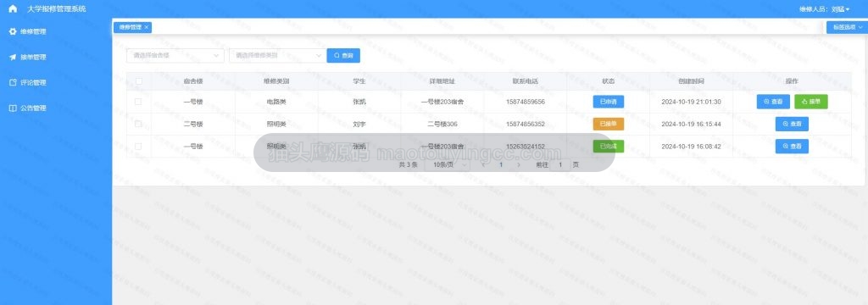Click the previous page arrow
This screenshot has height=305, width=868.
pos(483,165)
